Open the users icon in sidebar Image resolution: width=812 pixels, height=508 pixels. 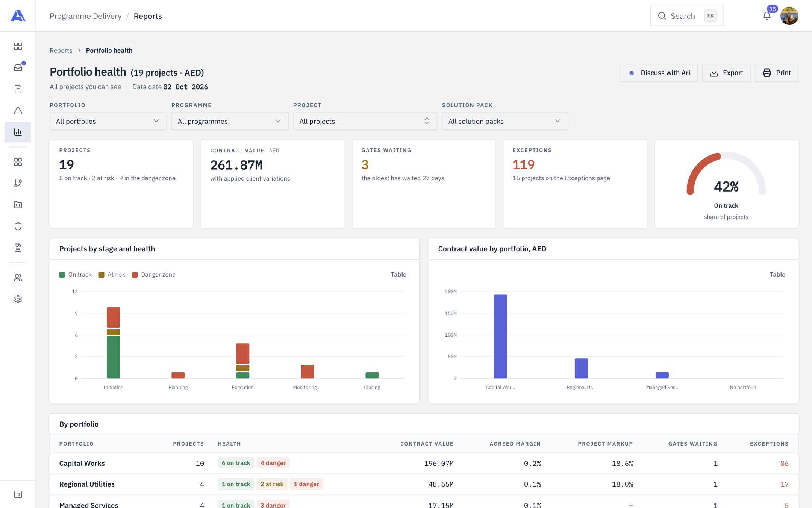(x=18, y=278)
